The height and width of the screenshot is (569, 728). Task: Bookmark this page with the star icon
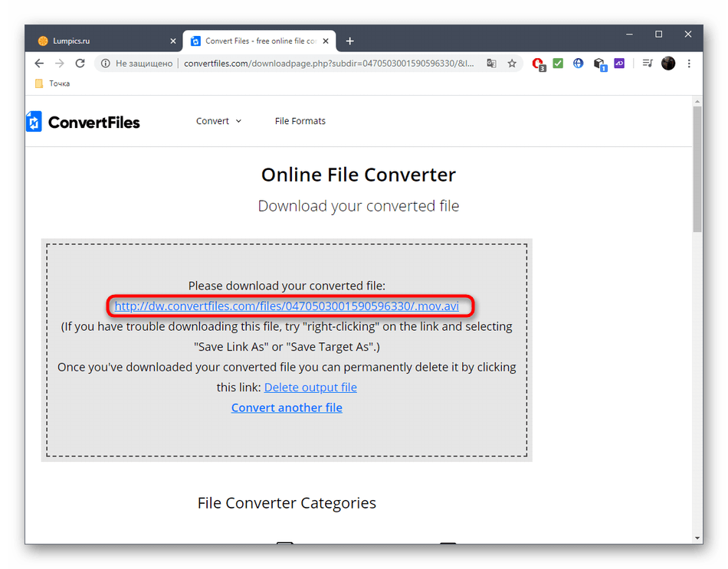pyautogui.click(x=512, y=64)
